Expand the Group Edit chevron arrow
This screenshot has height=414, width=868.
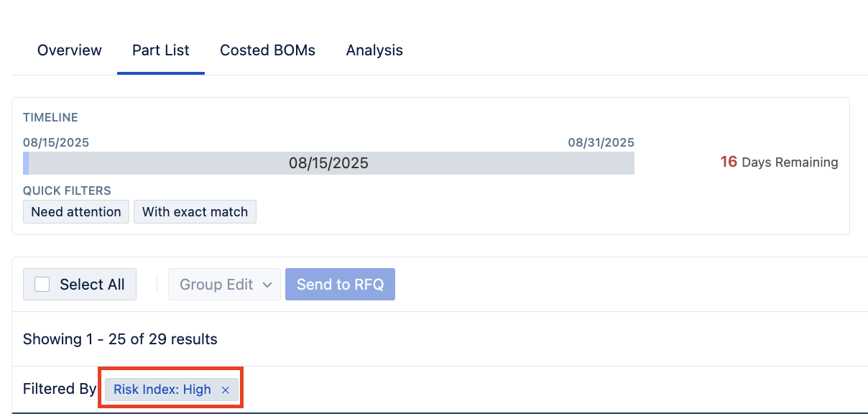267,285
